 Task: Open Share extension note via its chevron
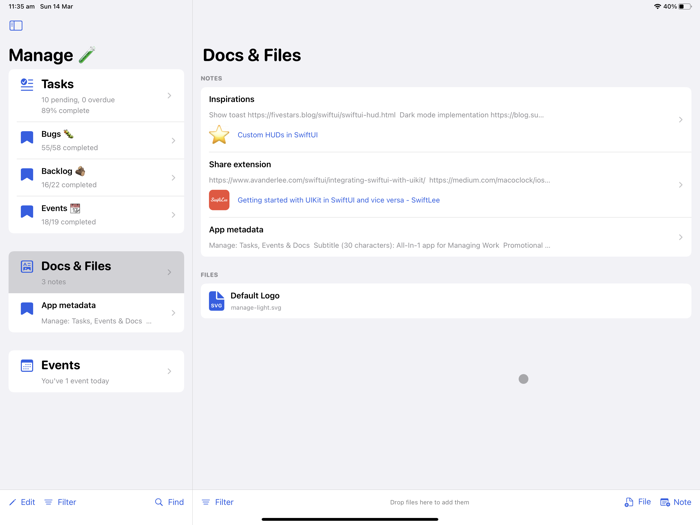click(x=680, y=185)
